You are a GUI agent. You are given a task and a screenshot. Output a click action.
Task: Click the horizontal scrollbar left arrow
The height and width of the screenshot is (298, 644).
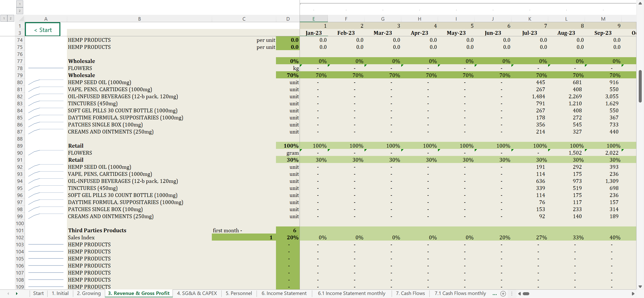pos(519,293)
